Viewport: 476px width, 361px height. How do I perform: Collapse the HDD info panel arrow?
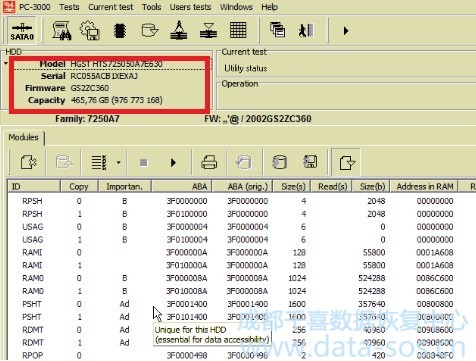(6, 63)
